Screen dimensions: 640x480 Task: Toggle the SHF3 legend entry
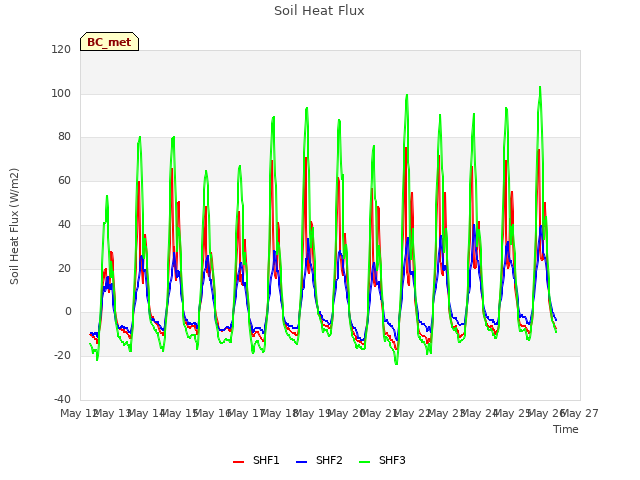382,460
